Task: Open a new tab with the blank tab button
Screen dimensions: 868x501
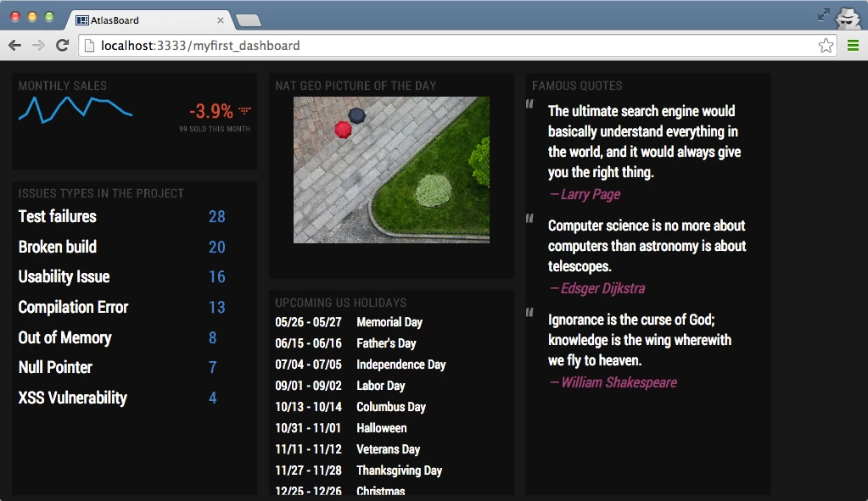Action: pyautogui.click(x=249, y=21)
